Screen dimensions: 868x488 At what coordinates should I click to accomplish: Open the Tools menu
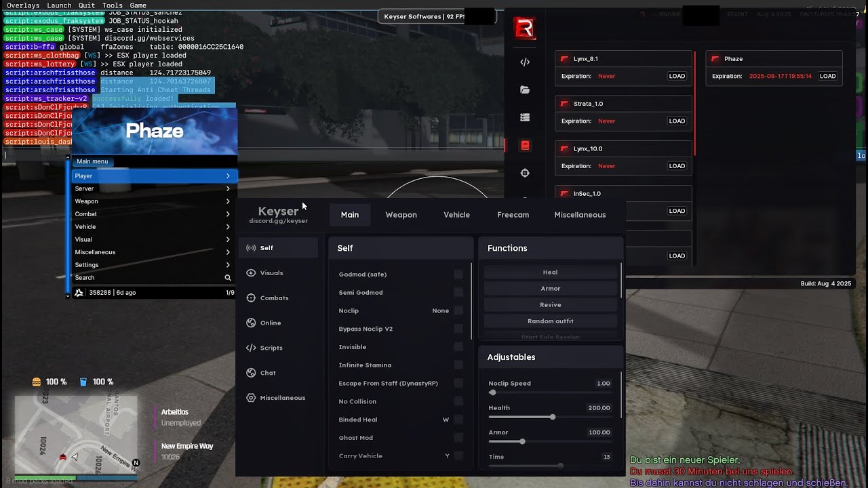(113, 5)
